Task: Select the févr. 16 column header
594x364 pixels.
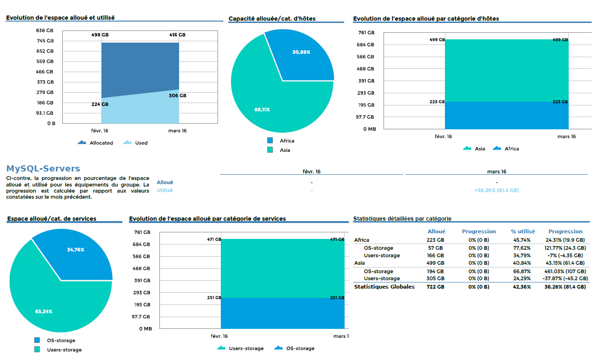Action: coord(311,171)
